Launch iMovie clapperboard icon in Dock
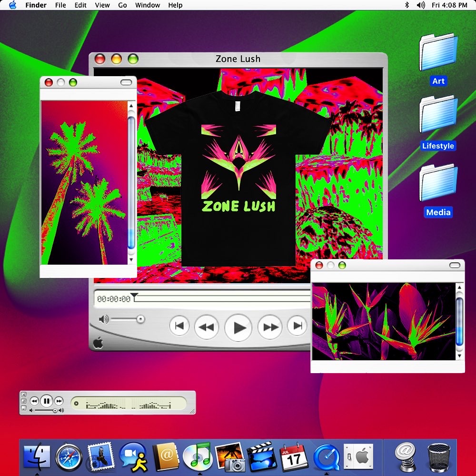 pos(261,456)
